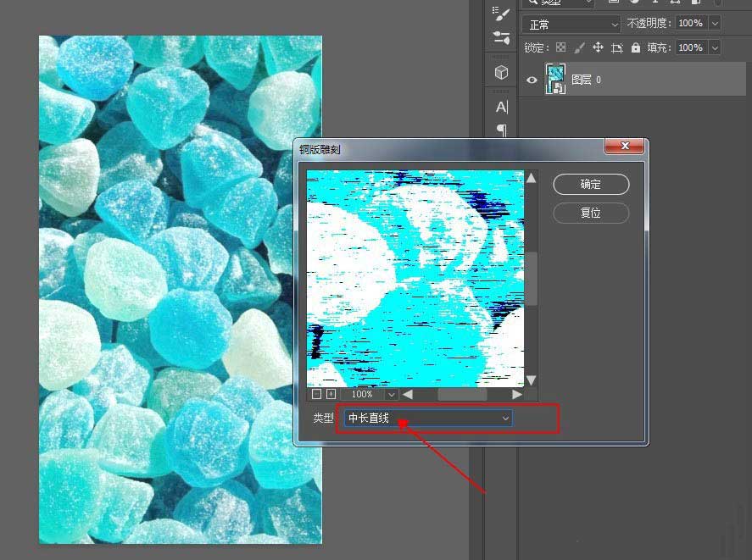Click the preview scroll-left arrow

(x=408, y=394)
